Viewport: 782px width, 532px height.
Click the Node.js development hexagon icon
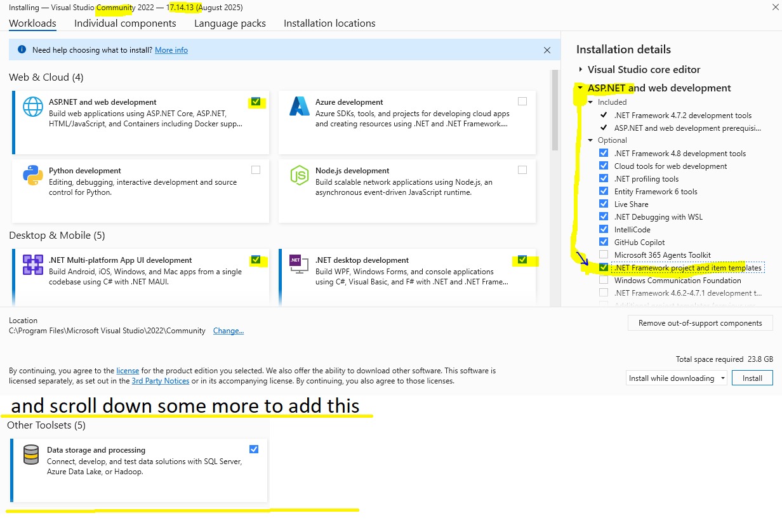click(x=299, y=175)
